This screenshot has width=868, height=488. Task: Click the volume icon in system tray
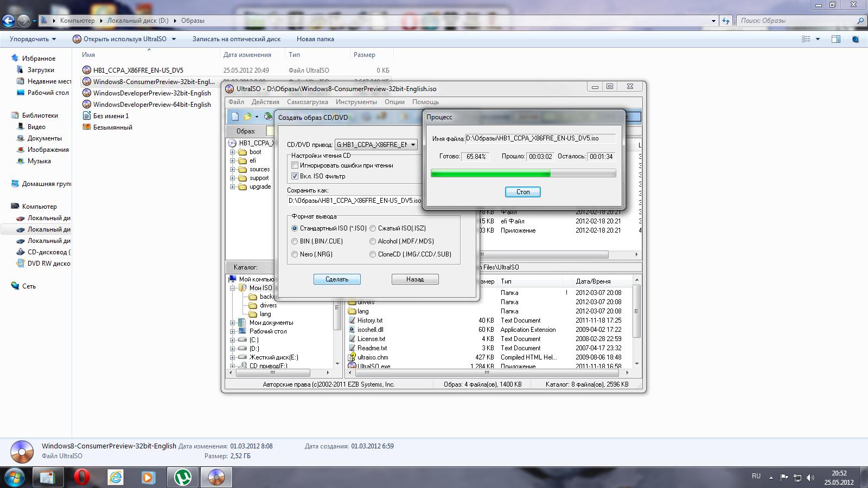[x=810, y=478]
